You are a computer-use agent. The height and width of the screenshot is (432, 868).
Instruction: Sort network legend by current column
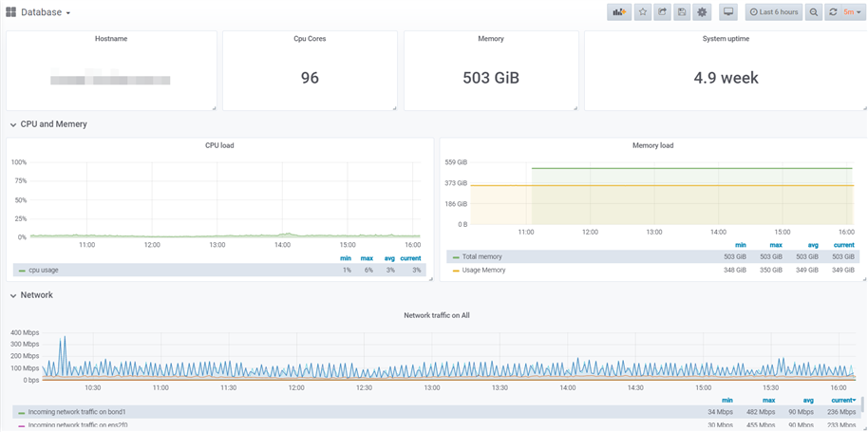[x=843, y=400]
